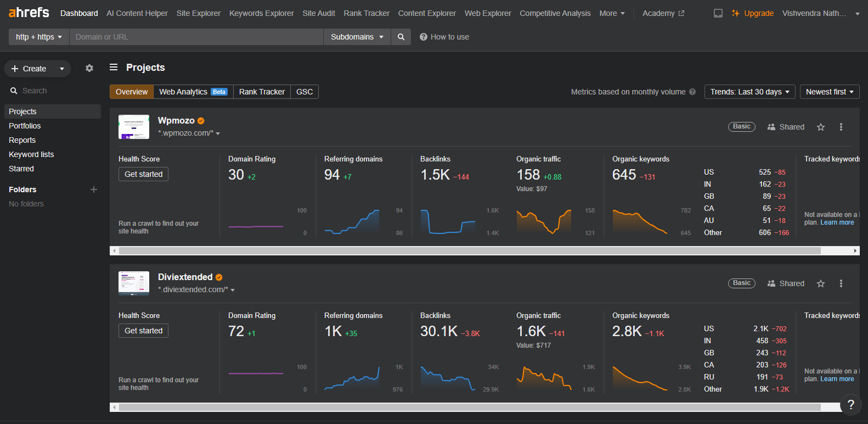Open Trends: Last 30 days dropdown
Viewport: 868px width, 424px height.
[749, 92]
